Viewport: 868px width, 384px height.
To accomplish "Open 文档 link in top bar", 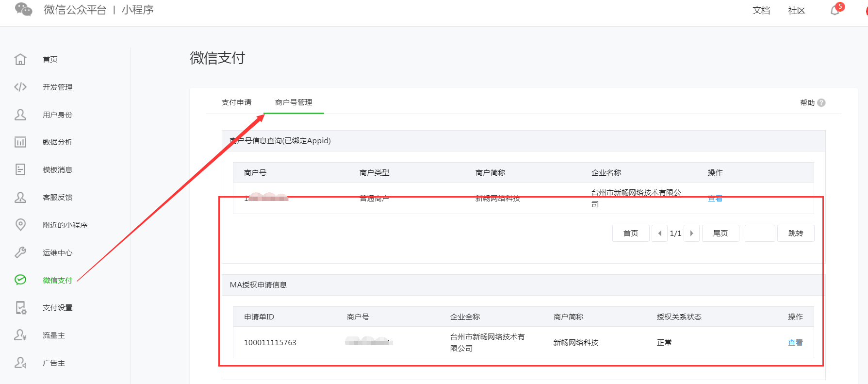I will click(x=761, y=11).
